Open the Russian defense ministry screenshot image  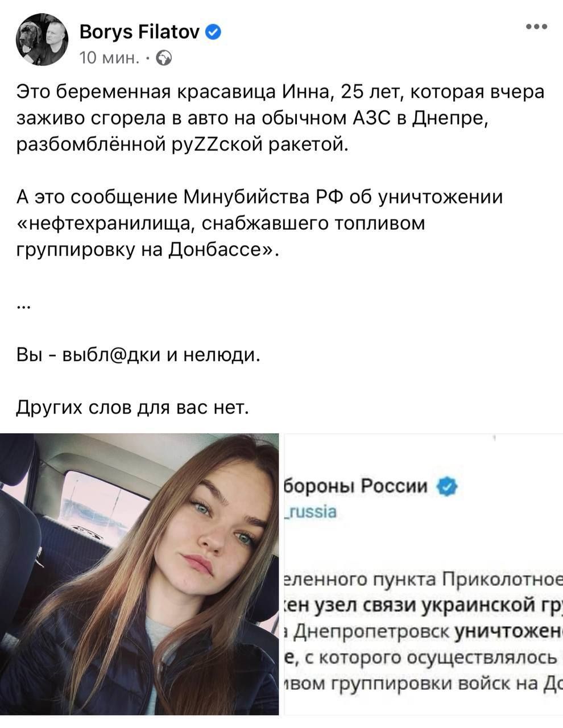[424, 574]
